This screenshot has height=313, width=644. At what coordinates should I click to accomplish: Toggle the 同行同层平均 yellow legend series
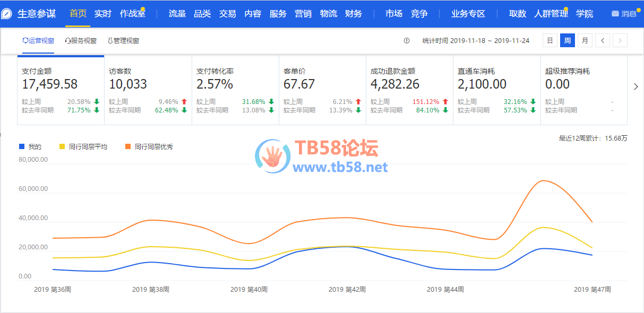click(83, 146)
